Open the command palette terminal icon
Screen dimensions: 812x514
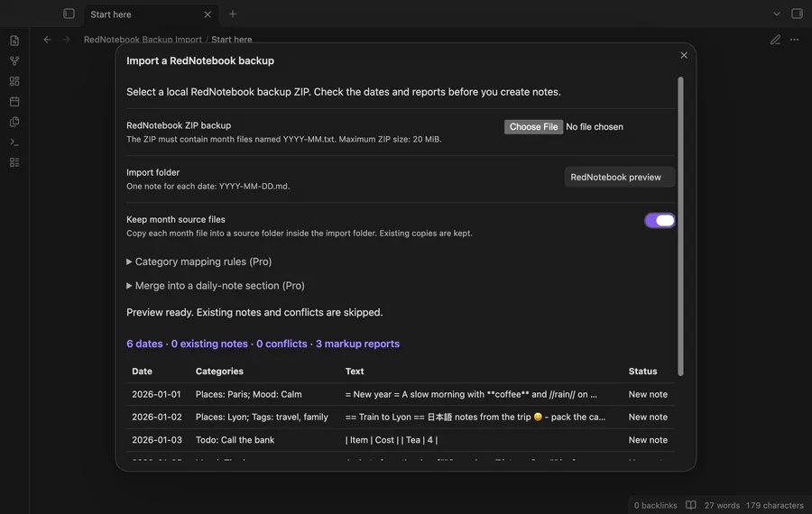(x=14, y=142)
